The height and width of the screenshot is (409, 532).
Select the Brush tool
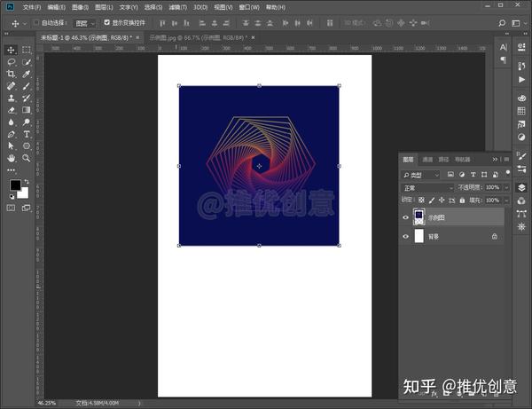click(26, 86)
